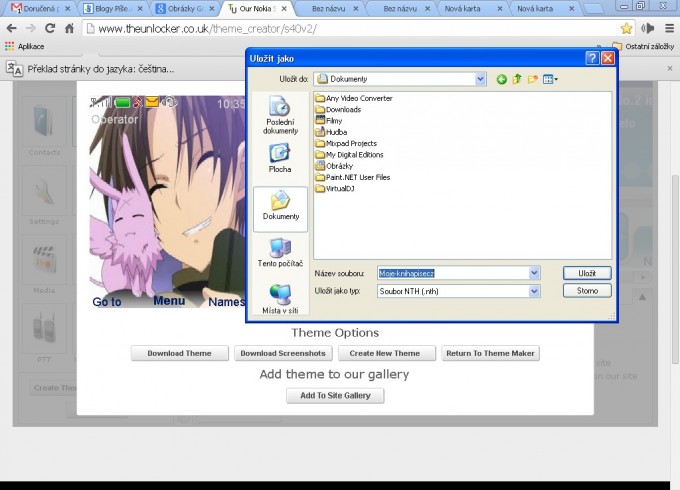Open Poslední dokumenty in places bar
The height and width of the screenshot is (490, 680).
pyautogui.click(x=280, y=115)
